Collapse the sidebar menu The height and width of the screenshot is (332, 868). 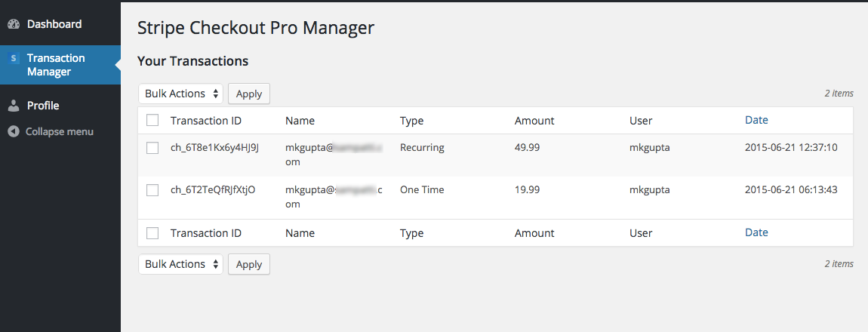[59, 131]
